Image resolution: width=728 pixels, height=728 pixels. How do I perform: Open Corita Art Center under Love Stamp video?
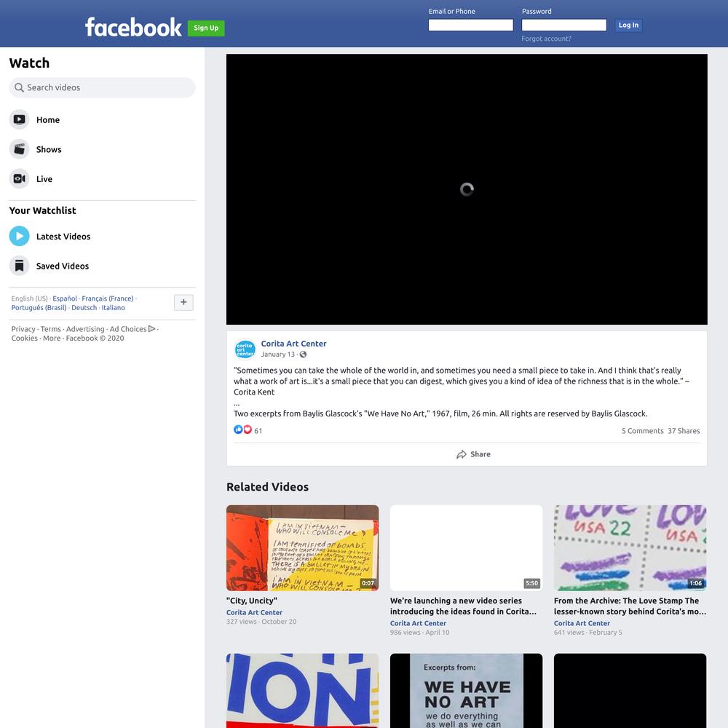[582, 623]
